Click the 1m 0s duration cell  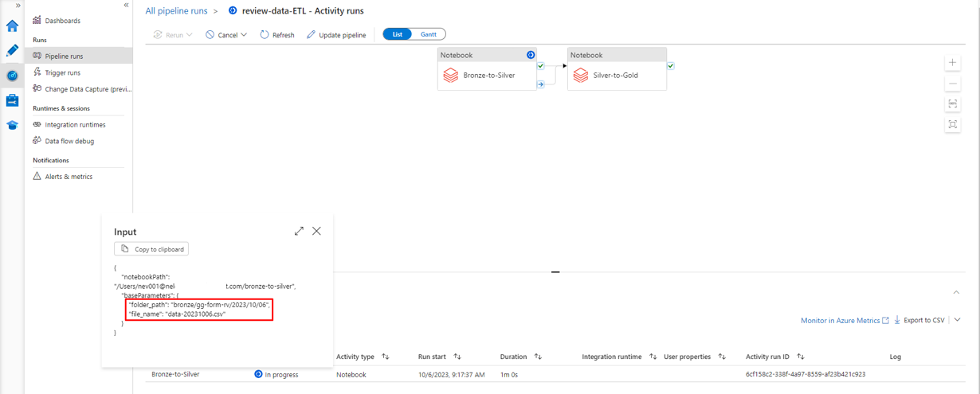tap(509, 374)
